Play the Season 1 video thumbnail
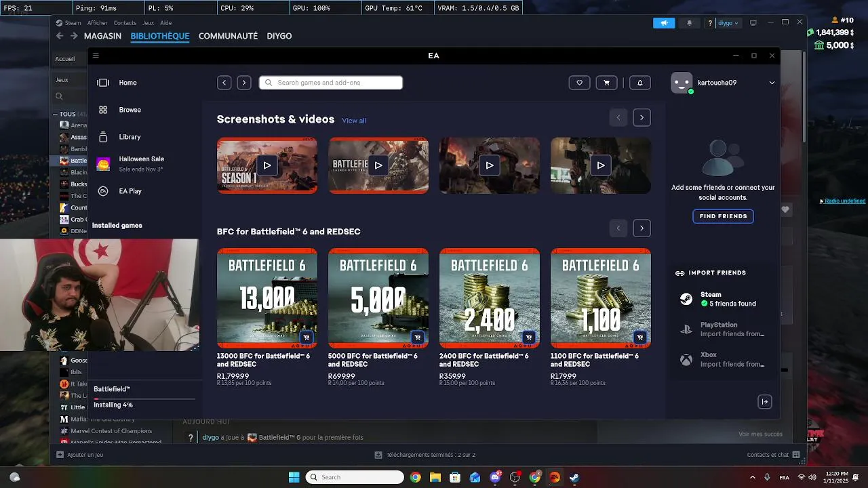868x488 pixels. [267, 165]
